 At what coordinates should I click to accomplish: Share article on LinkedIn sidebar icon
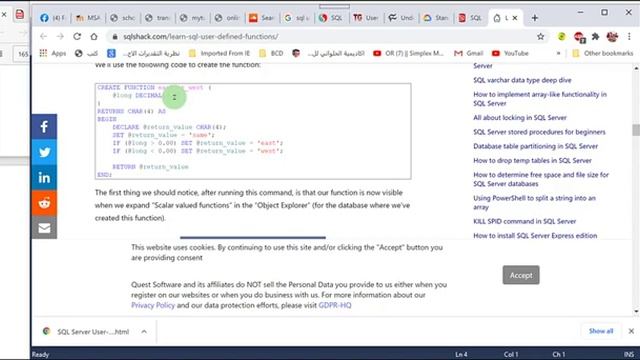point(44,178)
